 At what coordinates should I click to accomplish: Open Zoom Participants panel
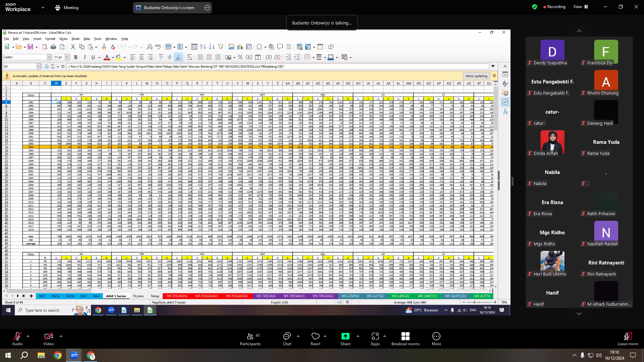click(x=250, y=339)
